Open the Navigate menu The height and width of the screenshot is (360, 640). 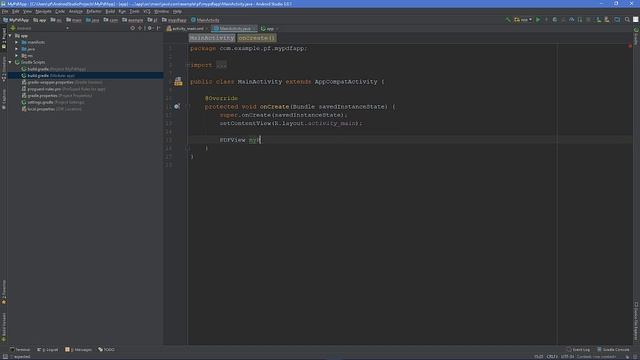[43, 11]
